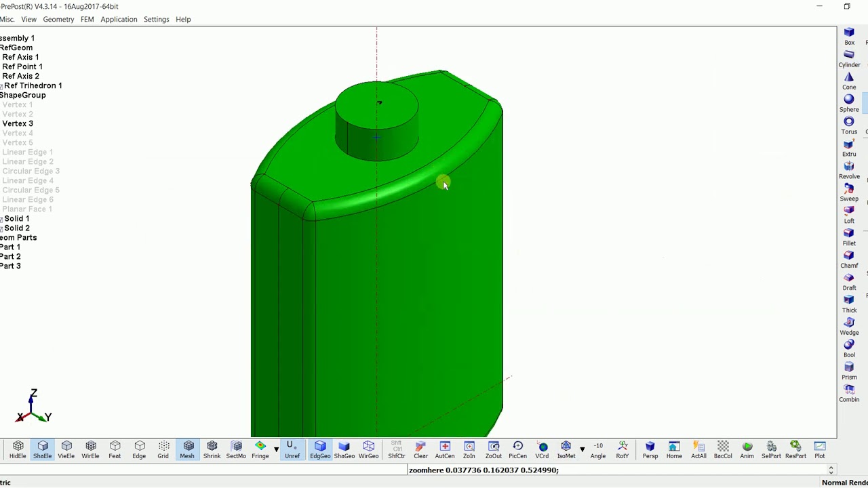This screenshot has width=868, height=488.
Task: Select Ref Trihedron 1 in tree
Action: tap(33, 85)
